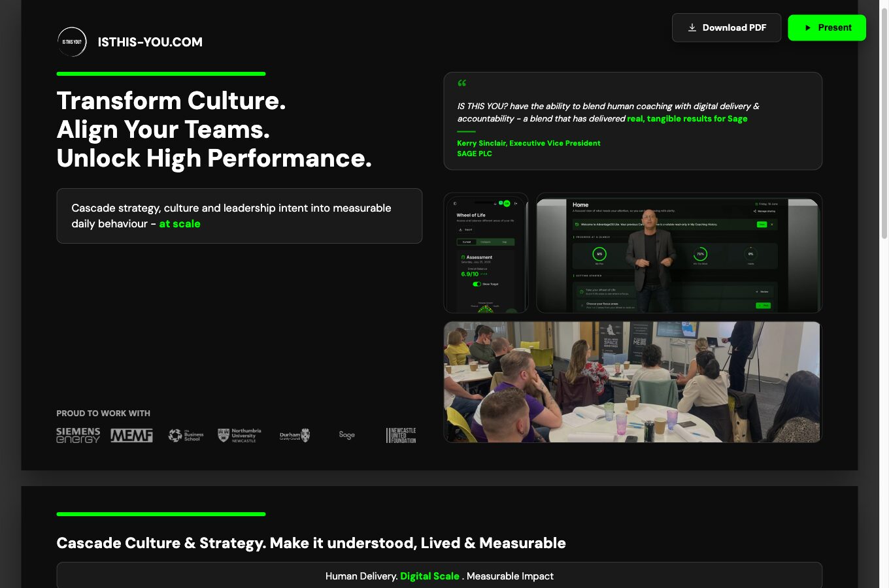This screenshot has height=588, width=889.
Task: Click the ISTHIS-YOU.COM site title
Action: (x=150, y=42)
